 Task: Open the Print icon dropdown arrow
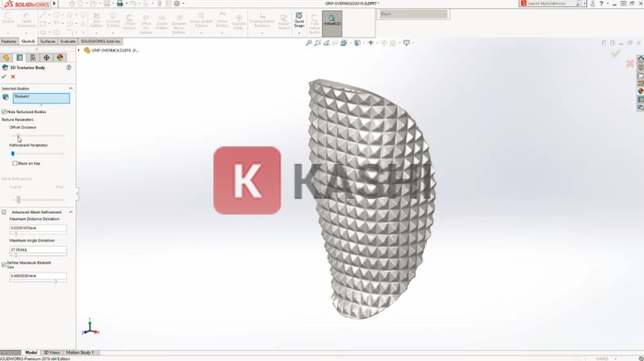126,4
